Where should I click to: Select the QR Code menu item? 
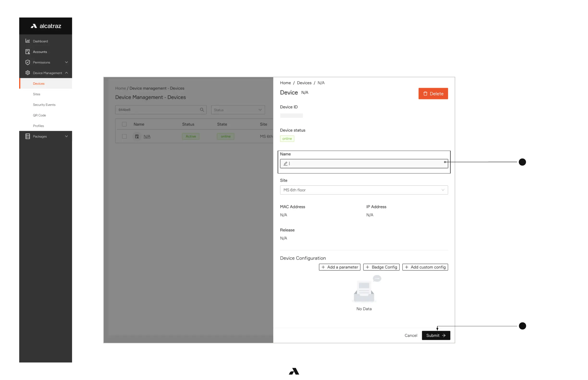coord(39,115)
